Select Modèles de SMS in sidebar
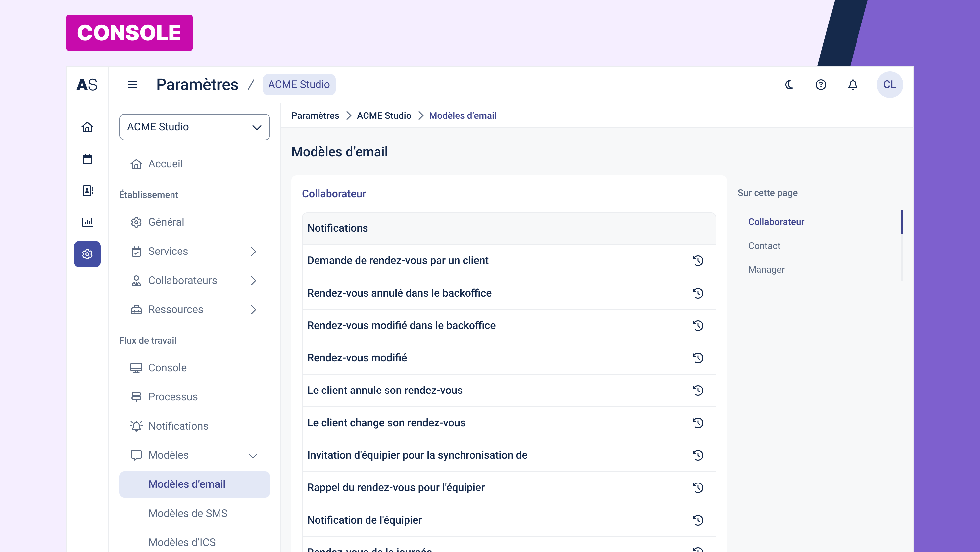Image resolution: width=980 pixels, height=552 pixels. (187, 513)
